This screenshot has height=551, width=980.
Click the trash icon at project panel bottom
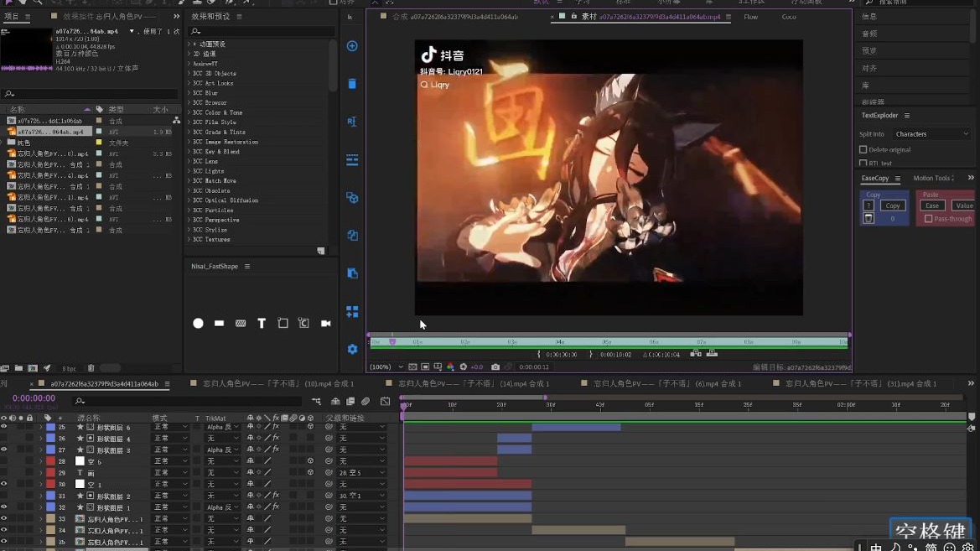[91, 368]
